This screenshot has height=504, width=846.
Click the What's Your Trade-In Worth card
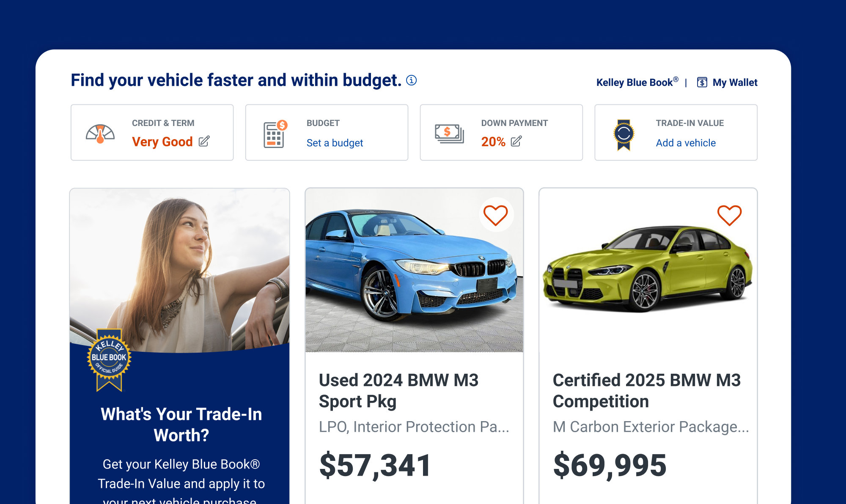181,424
